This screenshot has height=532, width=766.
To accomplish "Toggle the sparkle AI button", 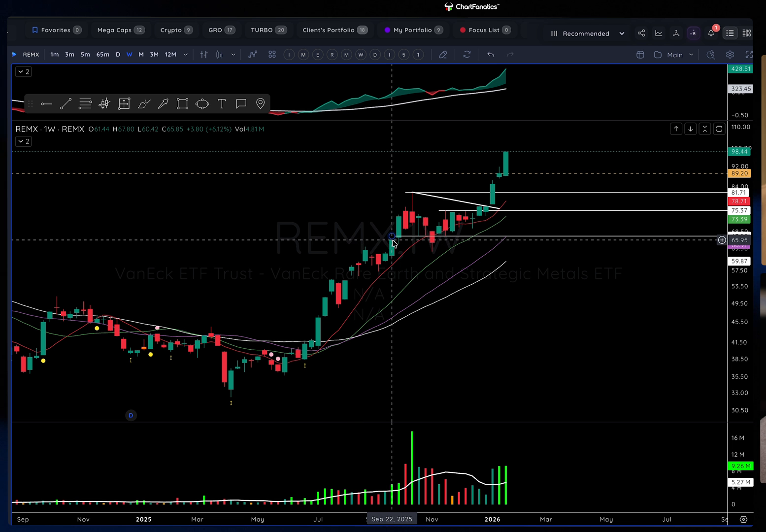I will pos(694,33).
